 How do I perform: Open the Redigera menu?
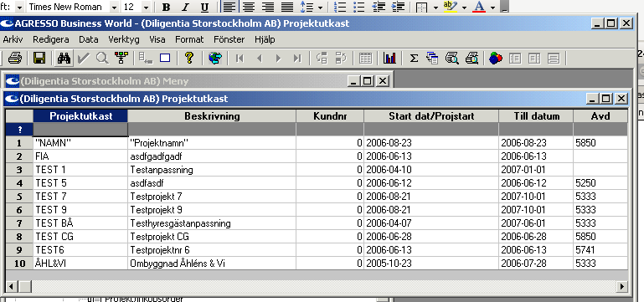(51, 40)
